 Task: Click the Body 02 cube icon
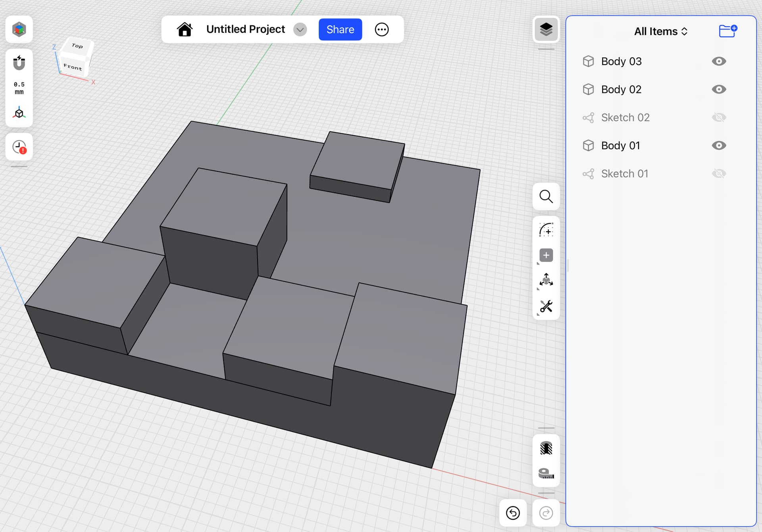[588, 89]
